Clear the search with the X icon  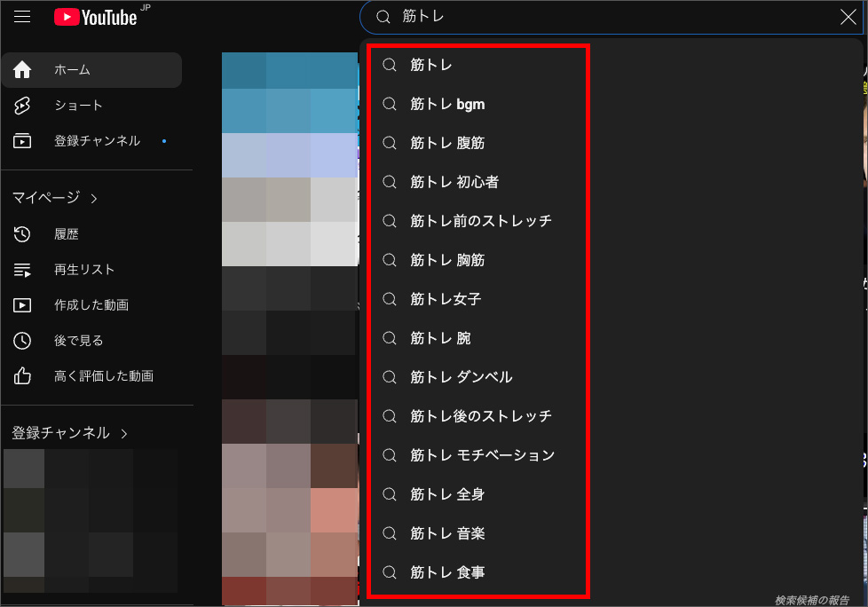coord(848,17)
